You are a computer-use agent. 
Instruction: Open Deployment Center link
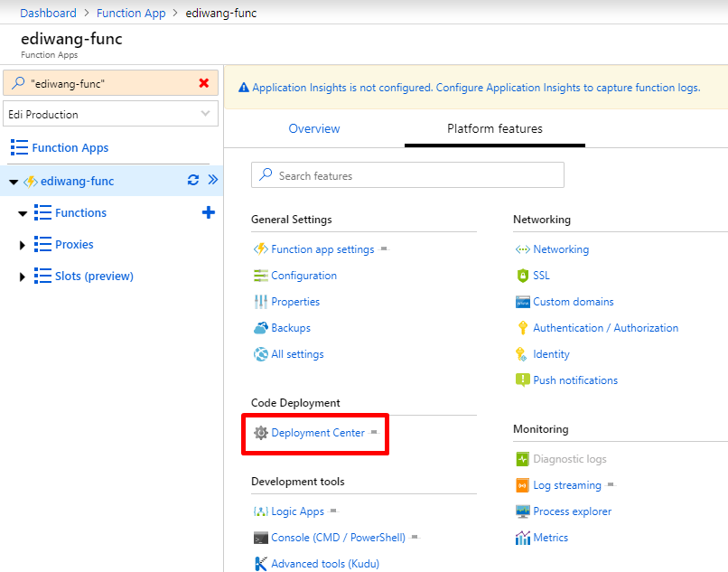coord(318,433)
